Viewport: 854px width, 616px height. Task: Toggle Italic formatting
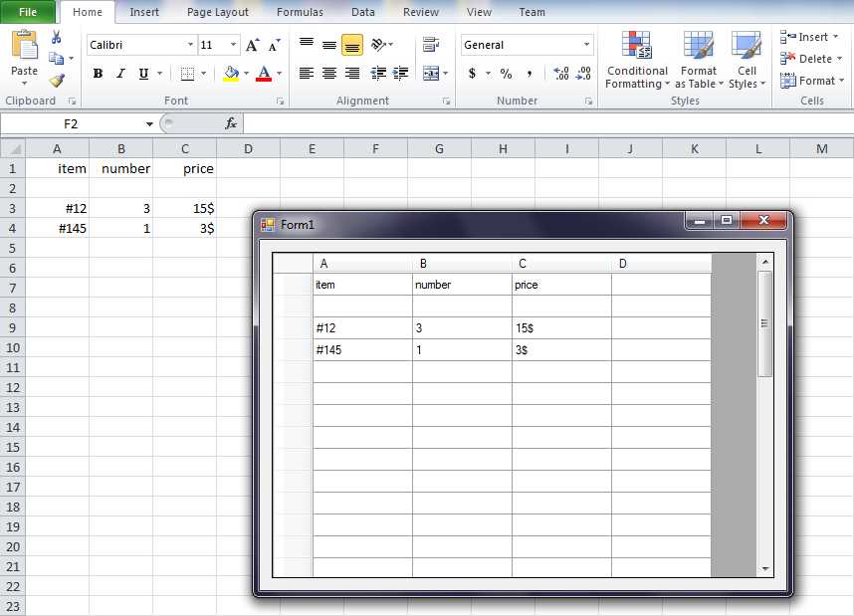coord(120,73)
